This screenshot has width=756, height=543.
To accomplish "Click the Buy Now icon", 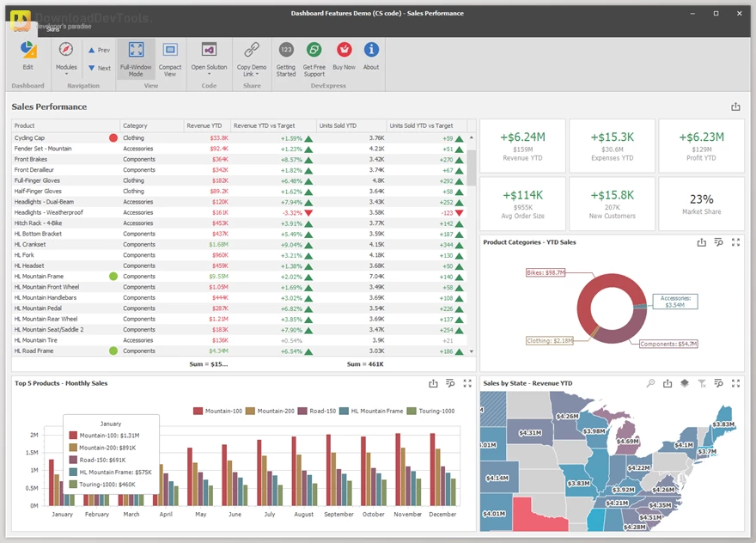I will tap(344, 49).
